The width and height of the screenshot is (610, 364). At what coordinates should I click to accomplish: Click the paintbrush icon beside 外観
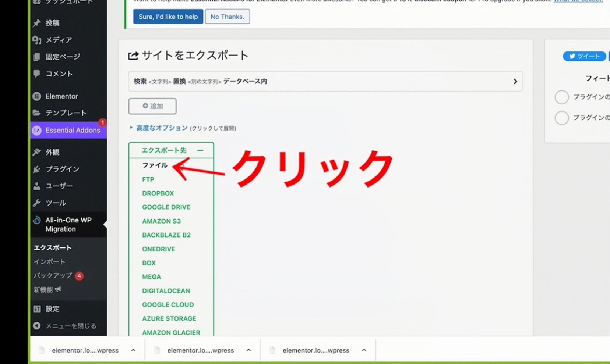[36, 152]
